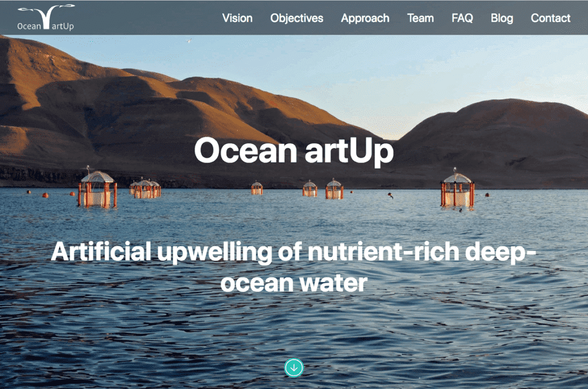Click the Ocean artUp logo in header
The image size is (588, 389).
tap(46, 17)
